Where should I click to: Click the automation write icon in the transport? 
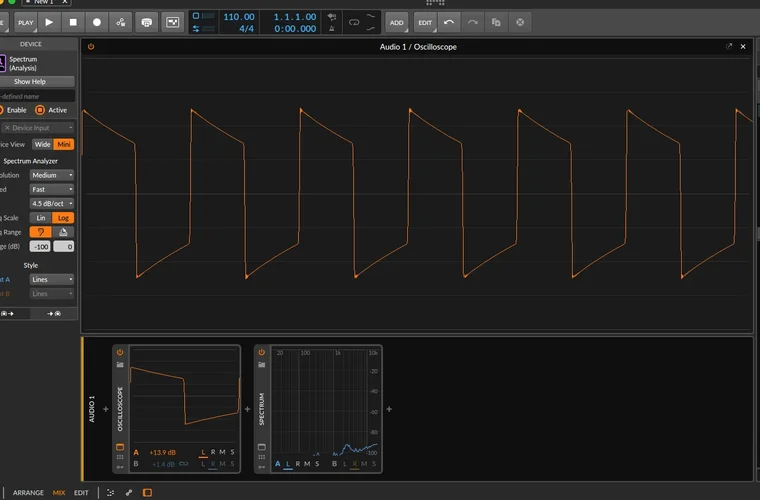121,21
